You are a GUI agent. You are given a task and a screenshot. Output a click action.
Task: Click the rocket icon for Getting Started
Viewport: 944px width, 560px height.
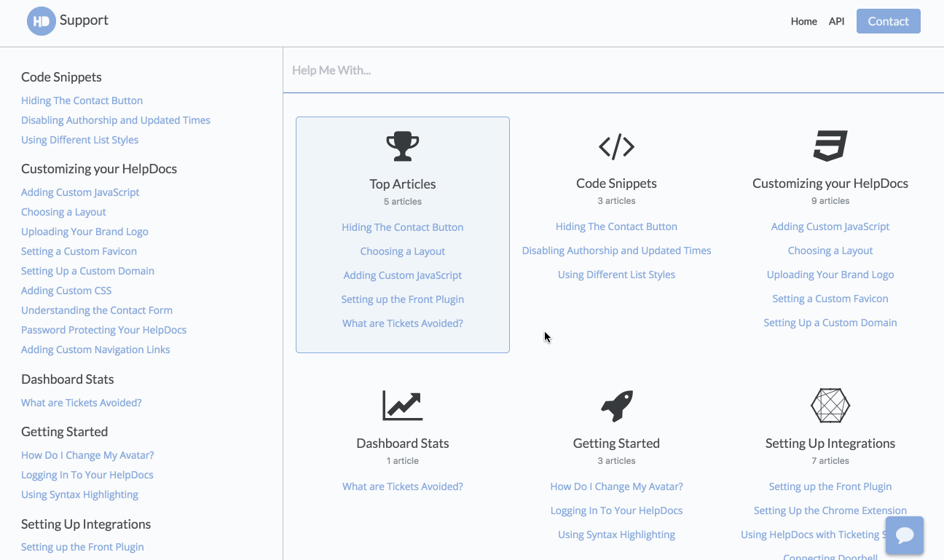click(616, 406)
